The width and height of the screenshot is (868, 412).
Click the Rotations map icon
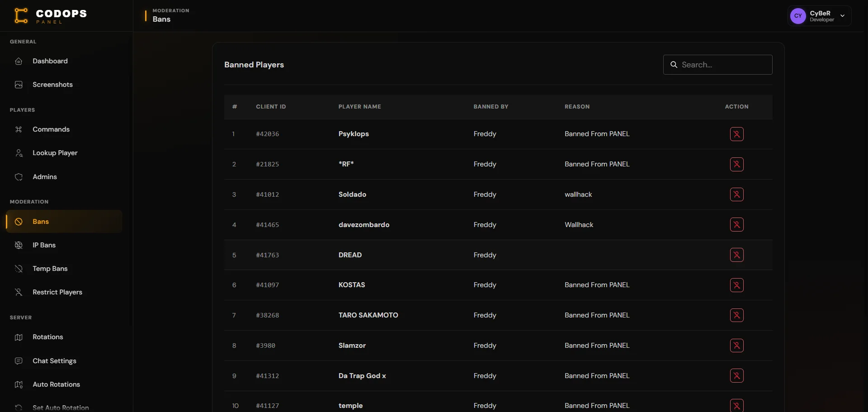[x=19, y=337]
